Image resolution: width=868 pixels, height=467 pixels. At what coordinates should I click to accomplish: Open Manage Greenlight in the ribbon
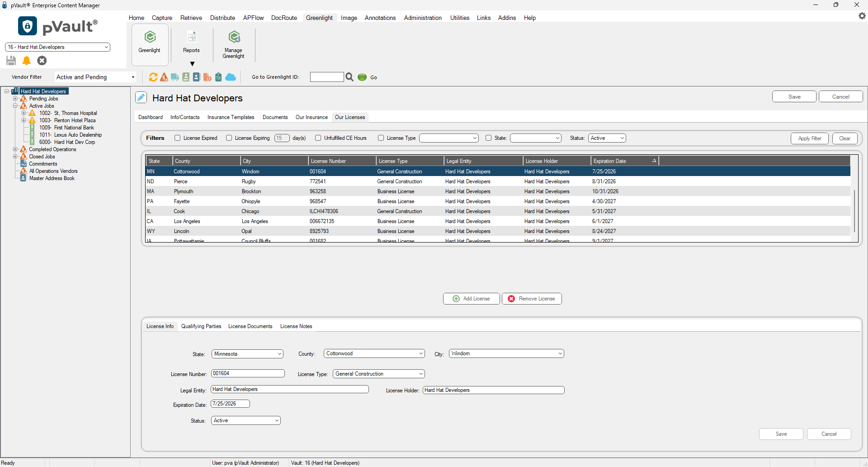coord(233,44)
